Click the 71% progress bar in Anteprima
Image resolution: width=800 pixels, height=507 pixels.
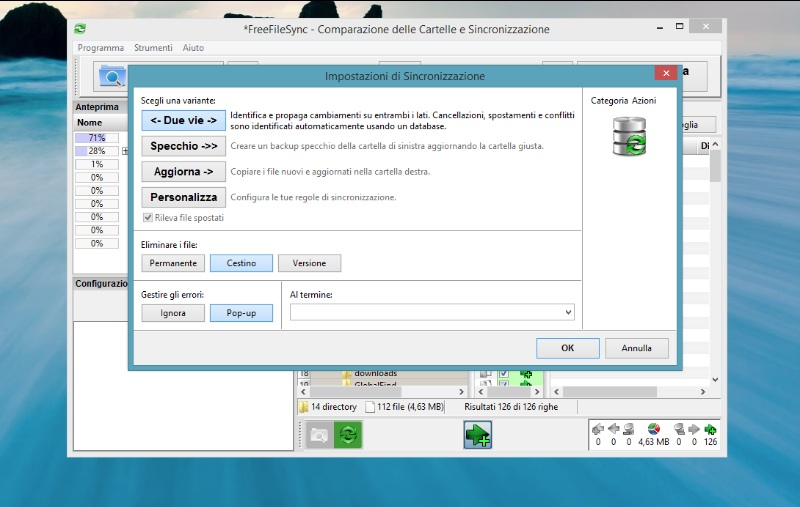(x=97, y=138)
